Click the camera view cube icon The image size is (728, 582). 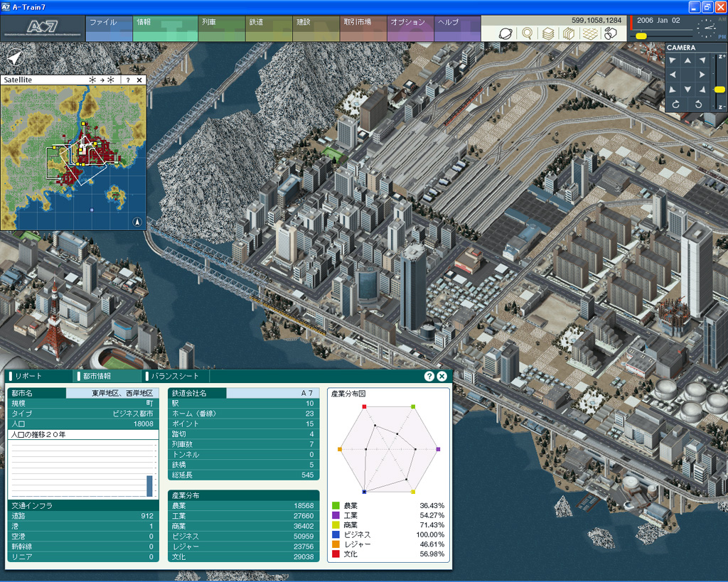(x=611, y=33)
